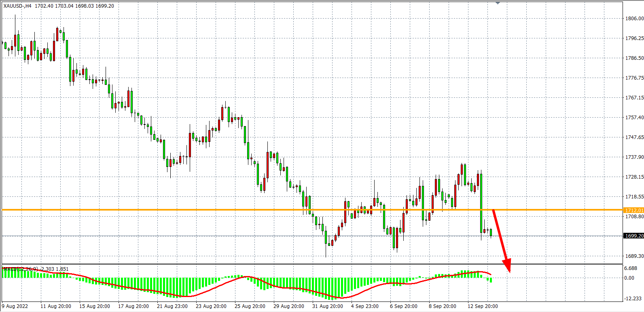Click the 25 Aug 20:00 time label
Viewport: 644px width, 312px height.
point(250,306)
